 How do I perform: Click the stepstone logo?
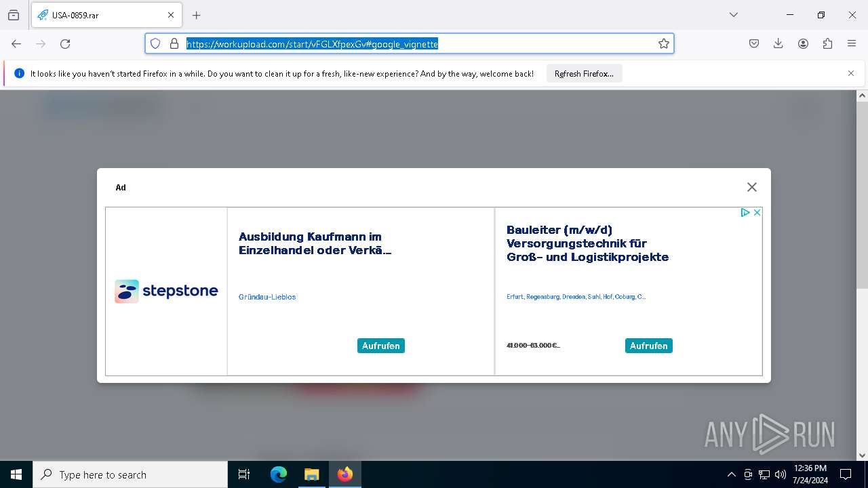[x=166, y=291]
